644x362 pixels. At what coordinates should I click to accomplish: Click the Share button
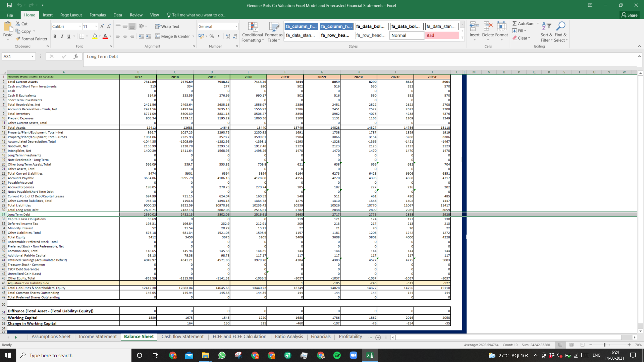click(629, 15)
